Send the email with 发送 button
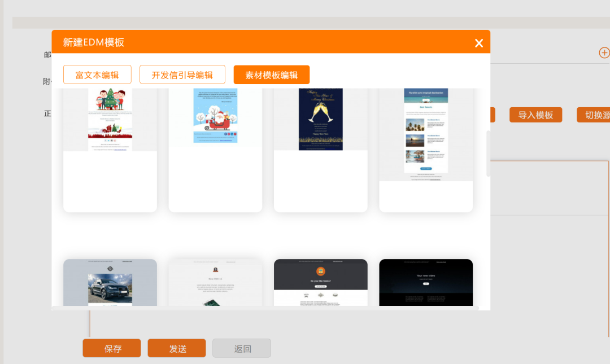Screen dimensions: 610x364 click(177, 348)
